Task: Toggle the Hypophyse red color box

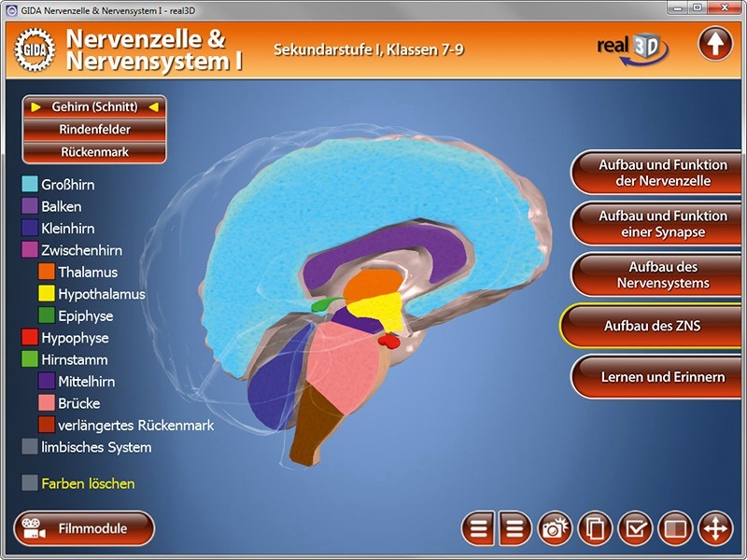Action: (30, 338)
